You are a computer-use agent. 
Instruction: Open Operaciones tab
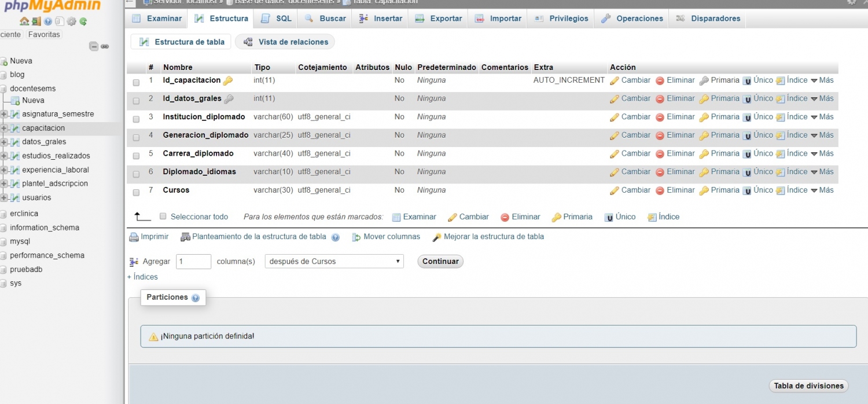point(632,19)
